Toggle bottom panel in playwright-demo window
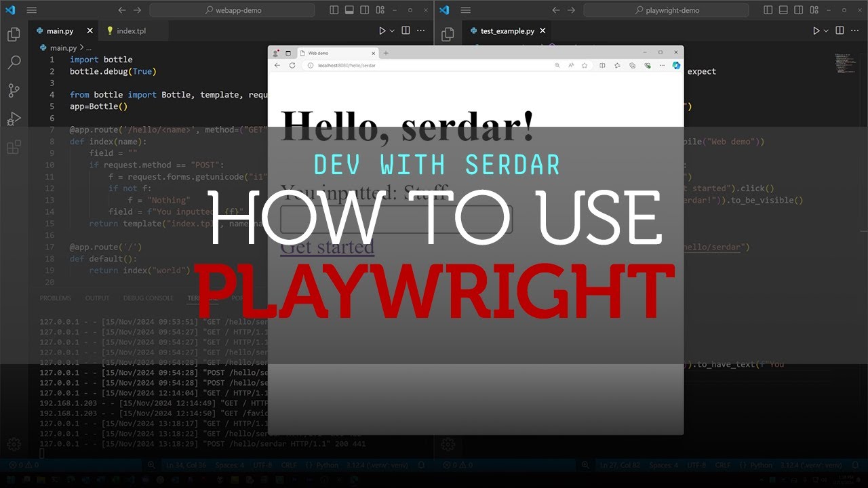Viewport: 868px width, 488px height. coord(783,10)
